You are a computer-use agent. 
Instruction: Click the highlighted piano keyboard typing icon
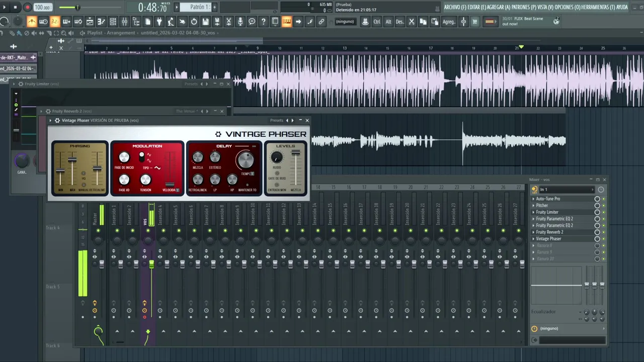point(286,21)
